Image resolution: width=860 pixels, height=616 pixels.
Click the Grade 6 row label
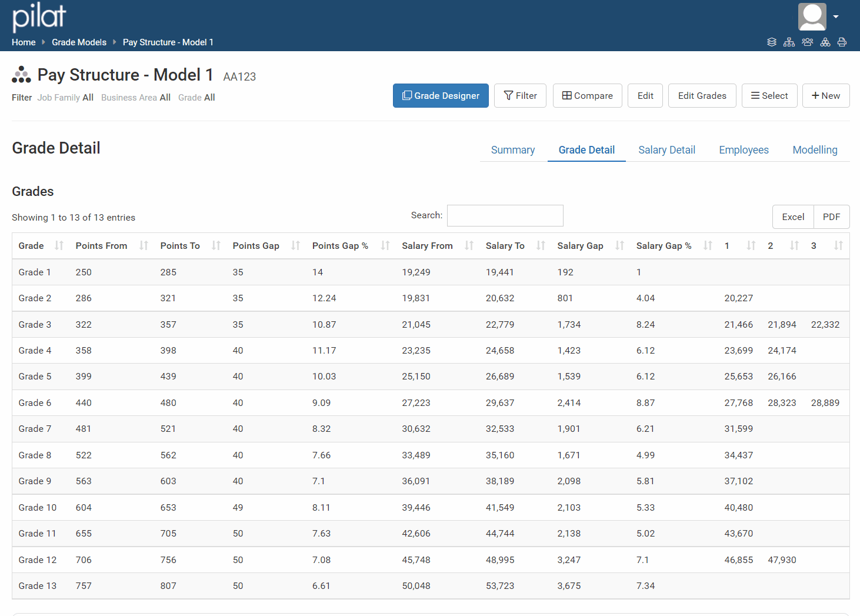coord(35,403)
